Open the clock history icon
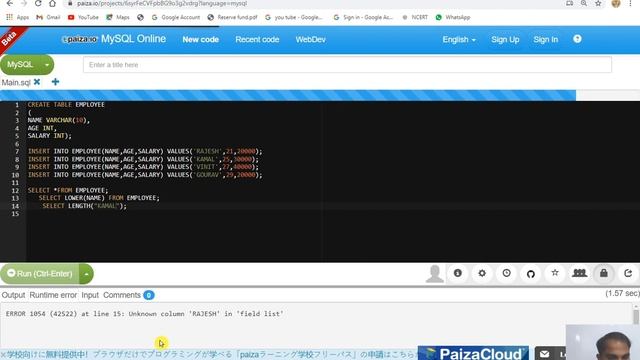 click(507, 273)
